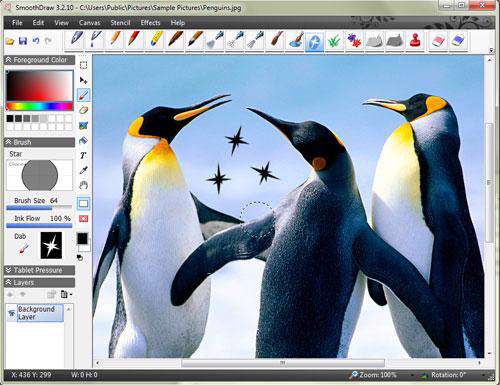Click the foreground black color box

(82, 238)
